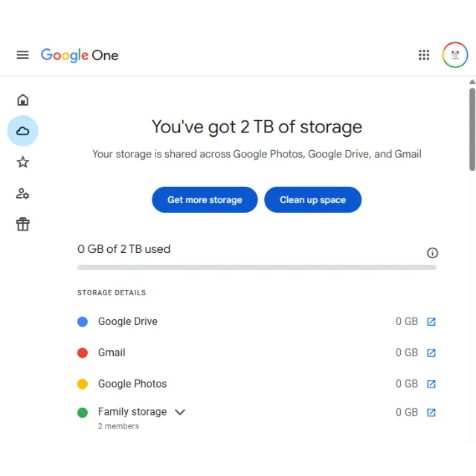
Task: Open Gmail storage external link icon
Action: 431,353
